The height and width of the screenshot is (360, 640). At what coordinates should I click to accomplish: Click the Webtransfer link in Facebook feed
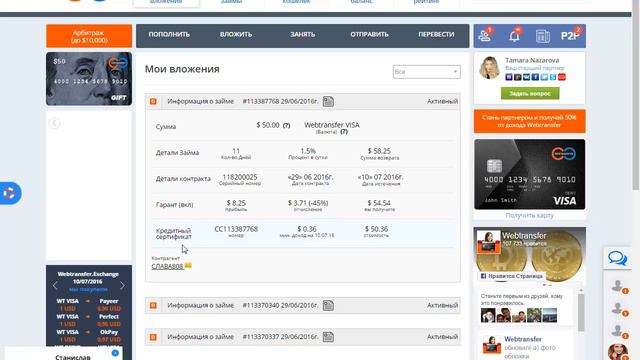[522, 339]
